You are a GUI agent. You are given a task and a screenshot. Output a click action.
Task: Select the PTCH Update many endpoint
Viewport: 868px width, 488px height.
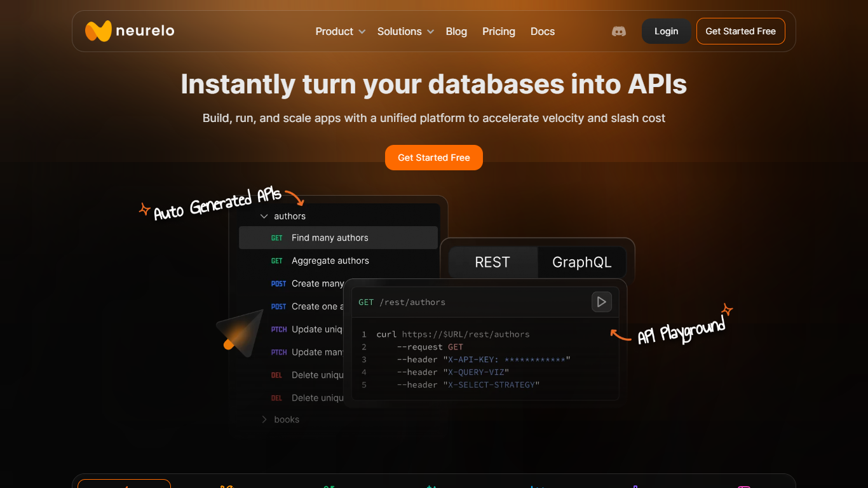pyautogui.click(x=308, y=352)
